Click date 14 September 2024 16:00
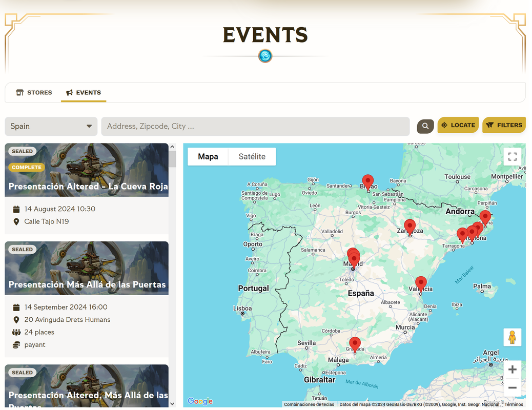The width and height of the screenshot is (532, 410). (66, 307)
